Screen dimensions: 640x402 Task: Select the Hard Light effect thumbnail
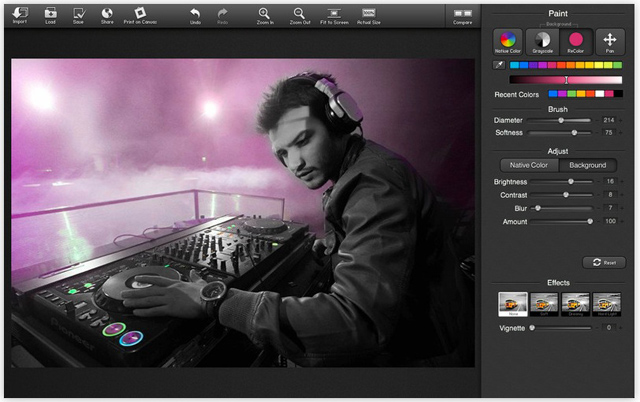coord(607,304)
